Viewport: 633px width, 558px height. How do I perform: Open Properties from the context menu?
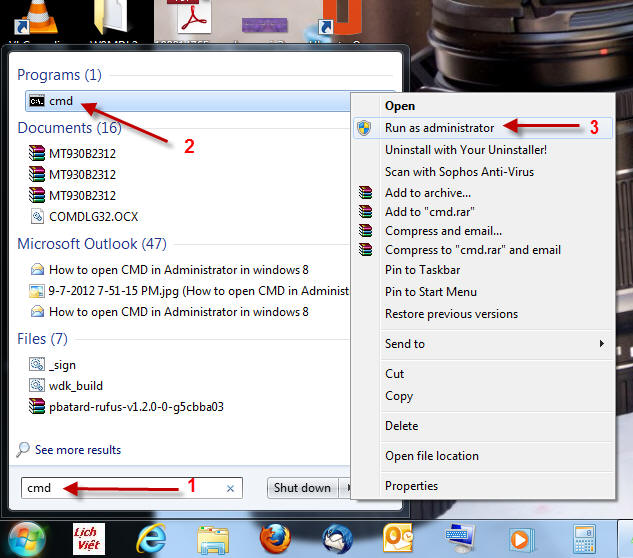(411, 486)
